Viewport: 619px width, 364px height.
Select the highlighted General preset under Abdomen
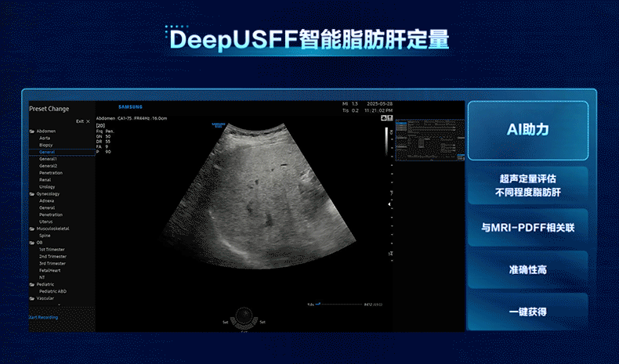click(x=62, y=152)
